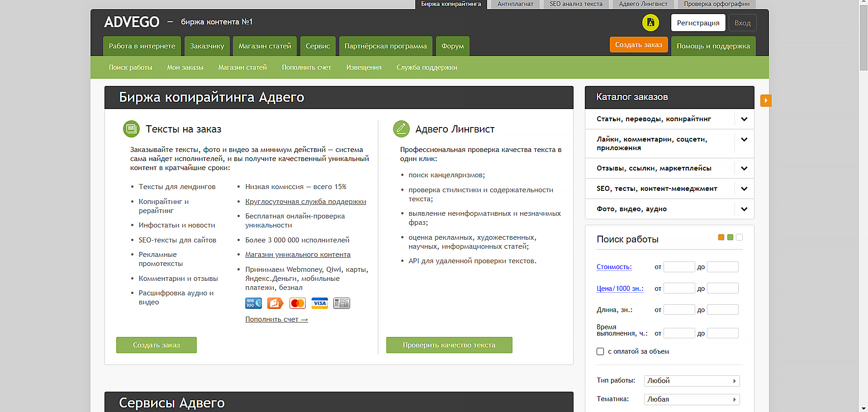Click the orange Создать заказ header button
Viewport: 868px width, 412px height.
[639, 45]
